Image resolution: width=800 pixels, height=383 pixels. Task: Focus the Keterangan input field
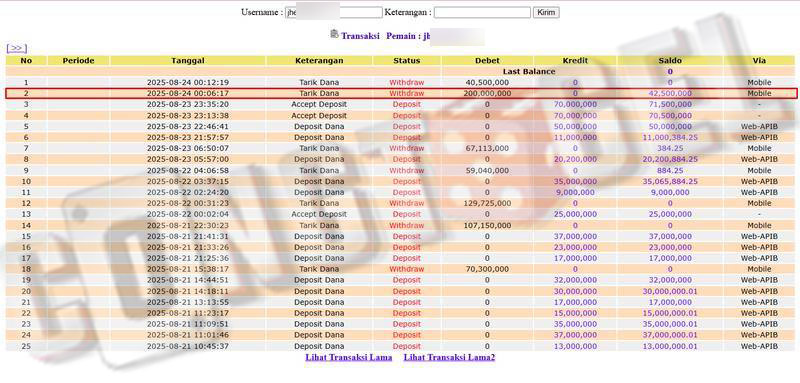point(482,12)
